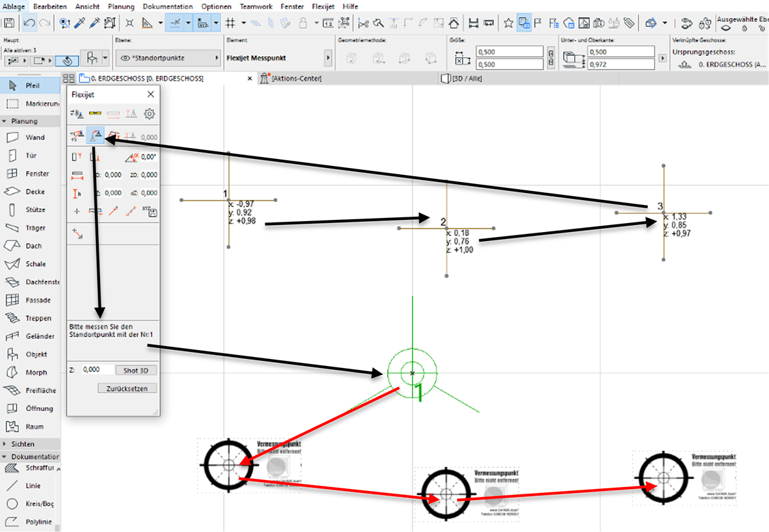The height and width of the screenshot is (532, 769).
Task: Click the first station setup icon in Flexijet
Action: point(77,135)
